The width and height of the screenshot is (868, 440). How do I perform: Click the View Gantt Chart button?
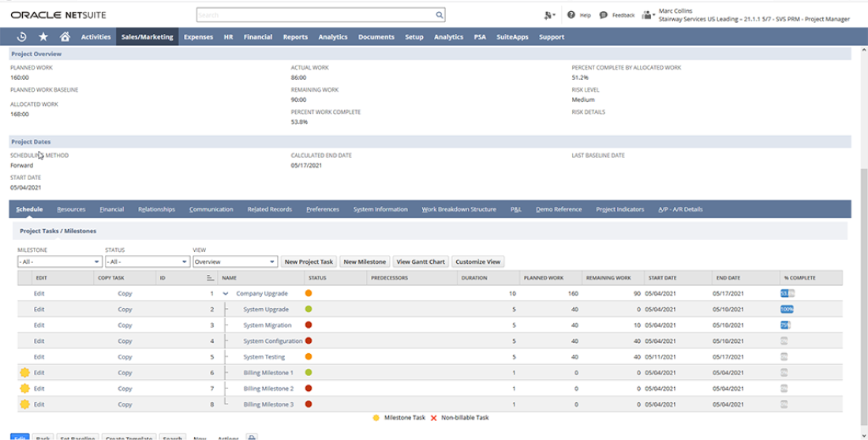(421, 261)
